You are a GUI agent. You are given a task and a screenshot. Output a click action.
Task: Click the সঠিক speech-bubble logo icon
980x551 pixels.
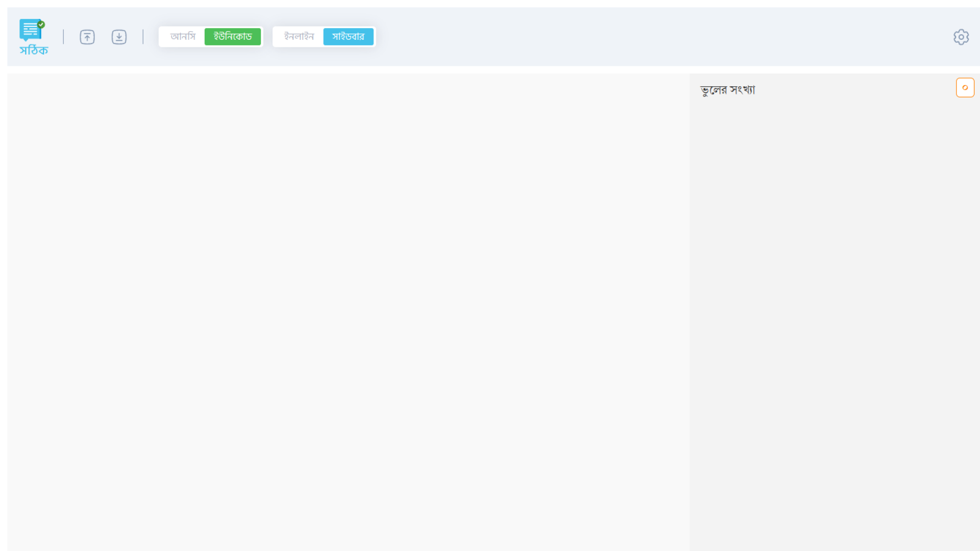pos(30,30)
